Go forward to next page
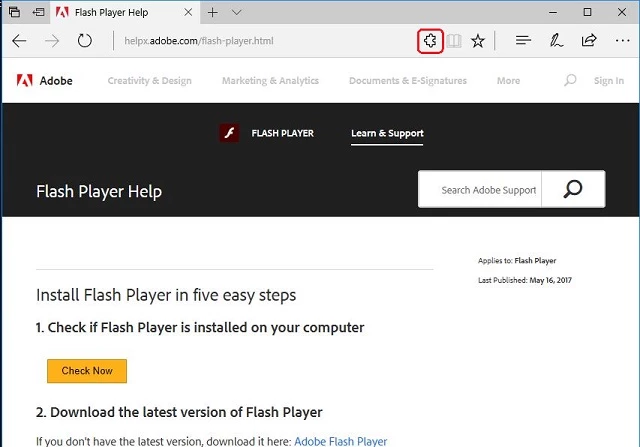The height and width of the screenshot is (447, 640). point(52,41)
